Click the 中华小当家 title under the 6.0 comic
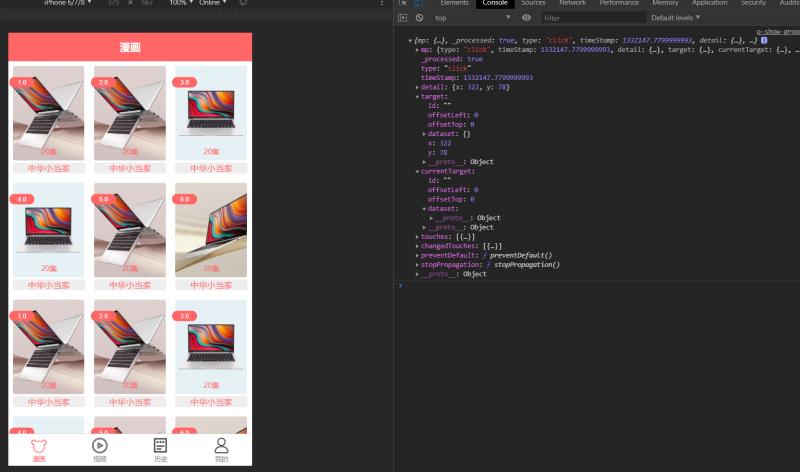Viewport: 800px width, 472px height. (211, 285)
